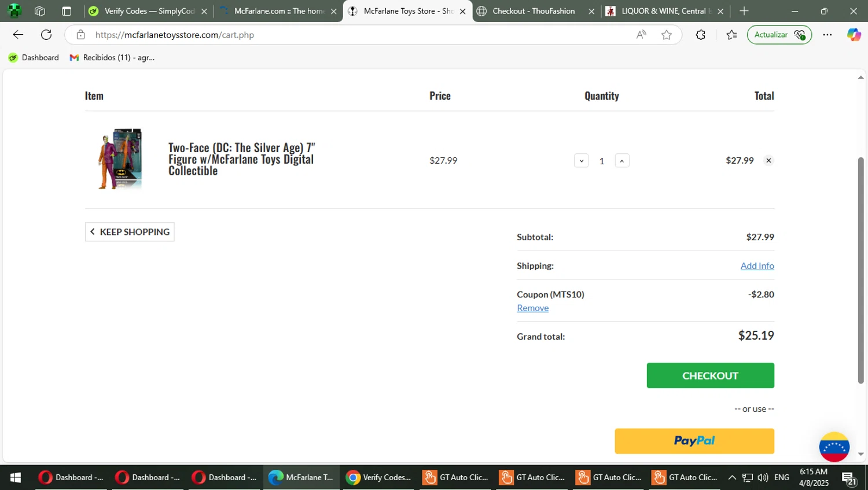
Task: Close the Verify Codes tab
Action: 204,11
